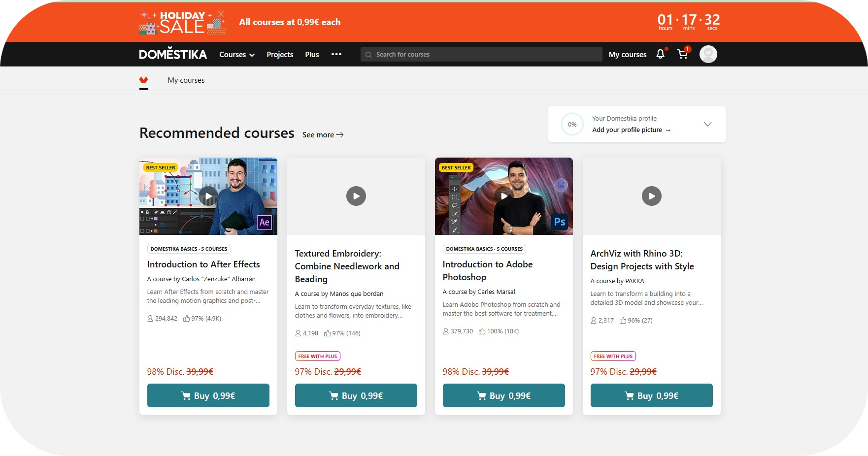Buy Introduction to After Effects course
Viewport: 868px width, 456px height.
[x=208, y=395]
